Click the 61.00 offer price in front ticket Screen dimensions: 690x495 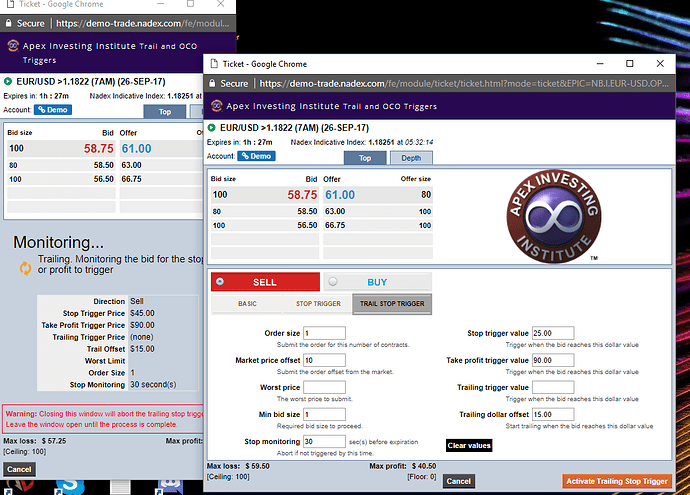(340, 194)
